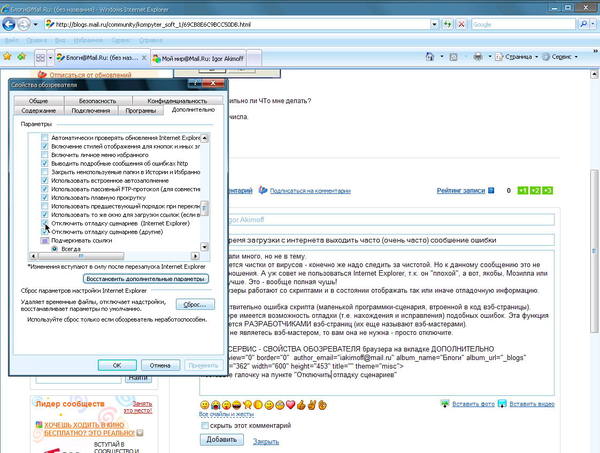Image resolution: width=600 pixels, height=453 pixels.
Task: Refresh the page with the green arrows icon
Action: (447, 24)
